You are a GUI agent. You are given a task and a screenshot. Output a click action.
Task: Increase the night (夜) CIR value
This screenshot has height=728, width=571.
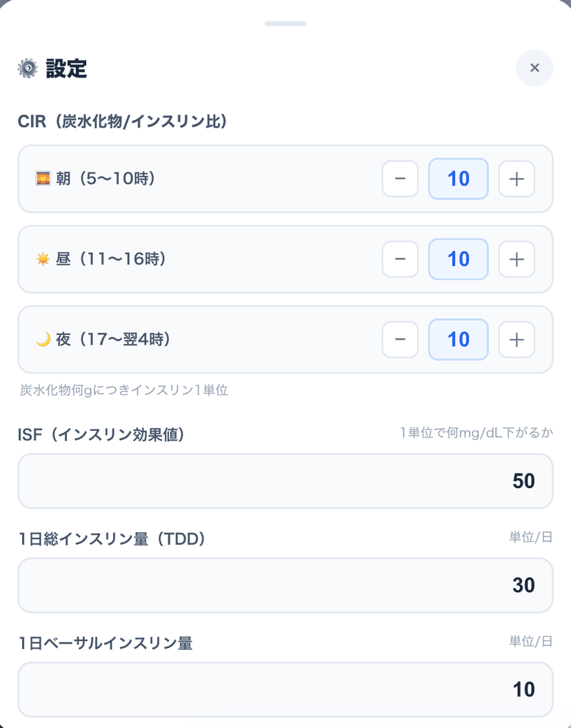pyautogui.click(x=517, y=340)
